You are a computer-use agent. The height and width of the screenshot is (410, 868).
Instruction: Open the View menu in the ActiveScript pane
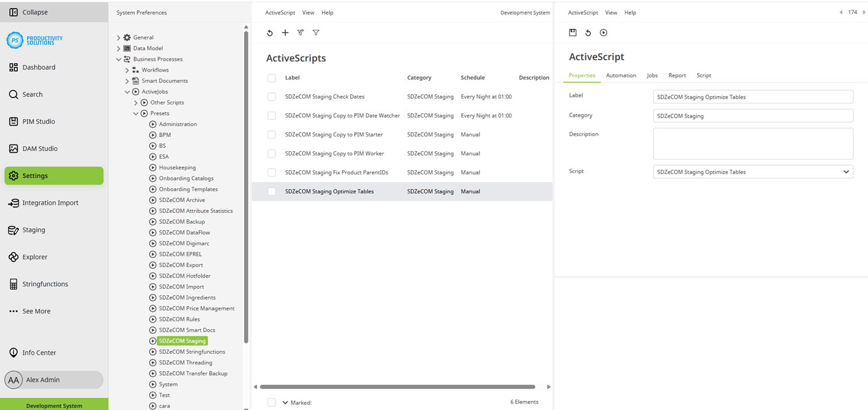point(611,12)
